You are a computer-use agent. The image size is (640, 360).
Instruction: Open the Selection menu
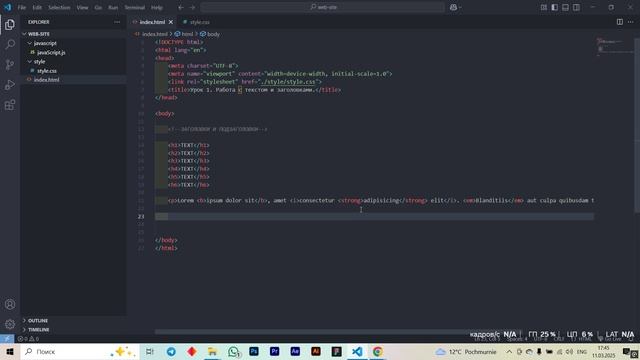[x=59, y=7]
